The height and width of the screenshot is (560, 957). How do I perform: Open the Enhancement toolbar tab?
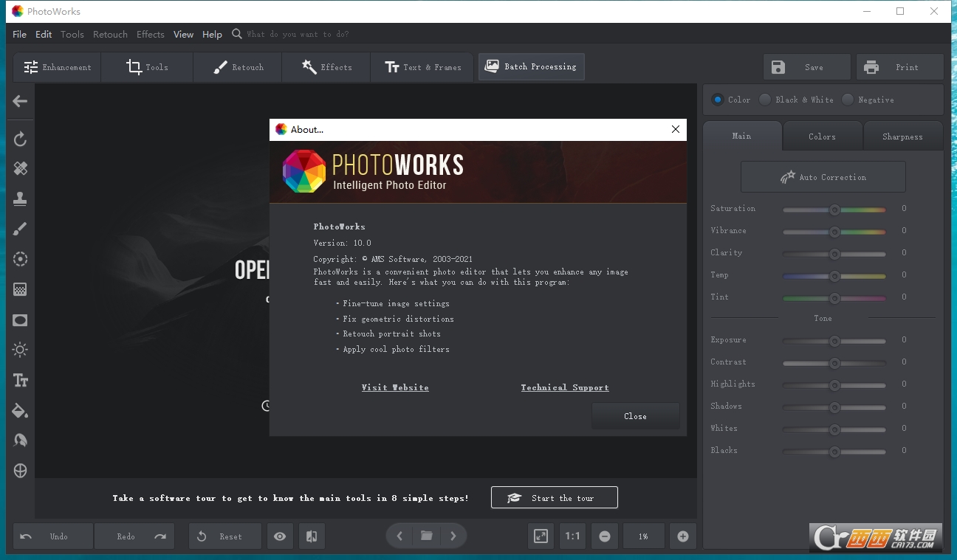coord(58,67)
